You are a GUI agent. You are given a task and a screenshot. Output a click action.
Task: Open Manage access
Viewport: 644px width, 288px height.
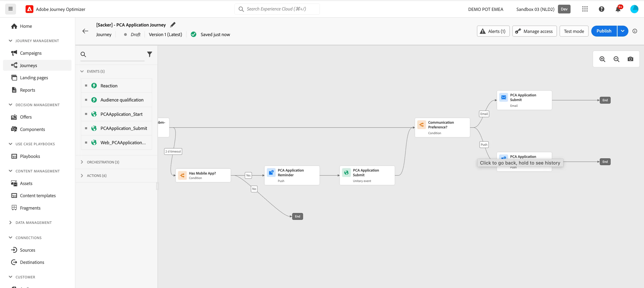tap(534, 31)
